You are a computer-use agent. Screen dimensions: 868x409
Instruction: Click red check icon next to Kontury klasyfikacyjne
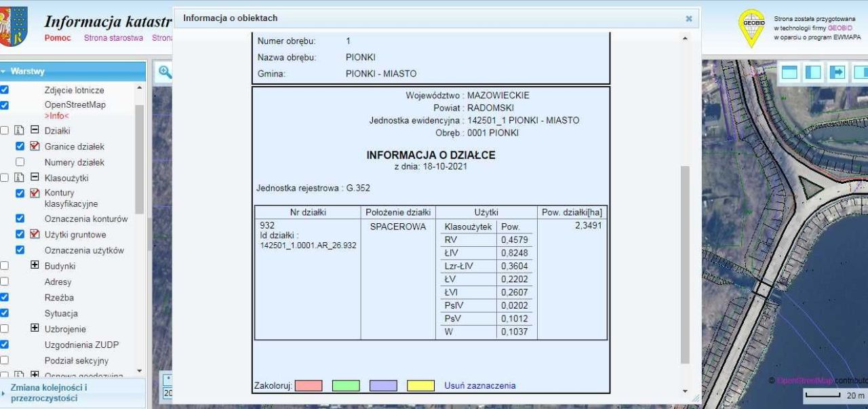point(35,194)
